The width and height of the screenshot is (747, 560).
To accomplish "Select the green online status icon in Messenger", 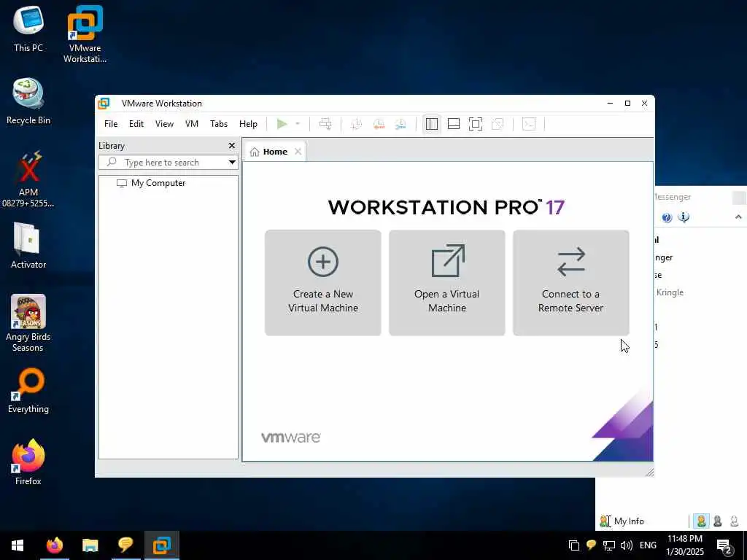I will tap(701, 521).
